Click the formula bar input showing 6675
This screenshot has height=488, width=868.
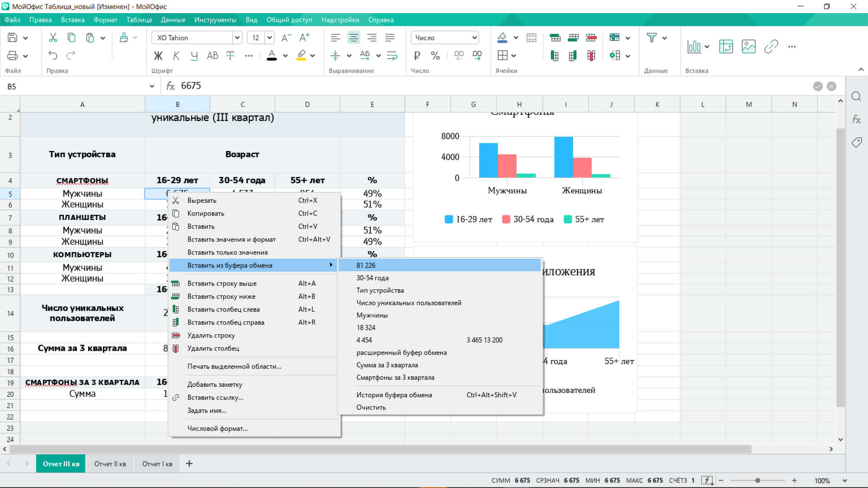[x=493, y=86]
